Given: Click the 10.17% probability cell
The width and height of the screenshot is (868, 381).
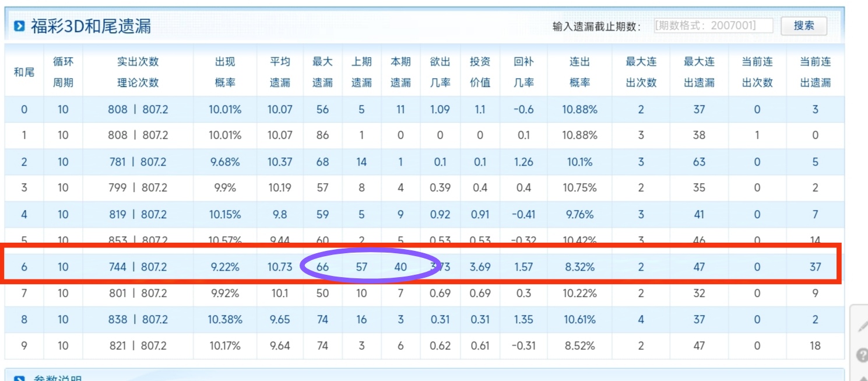Looking at the screenshot, I should (x=225, y=345).
